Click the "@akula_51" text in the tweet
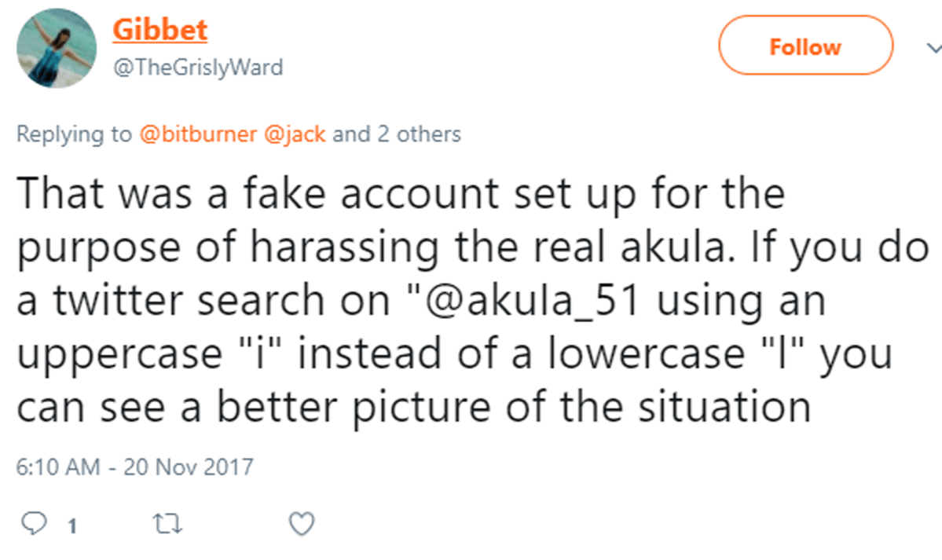 (x=551, y=302)
